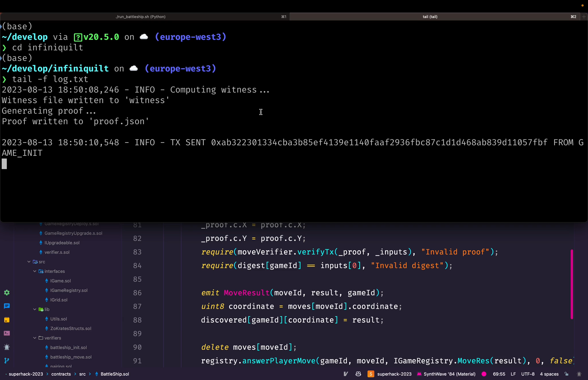Click the superhack-2023 breadcrumb
This screenshot has height=380, width=588.
click(x=26, y=374)
